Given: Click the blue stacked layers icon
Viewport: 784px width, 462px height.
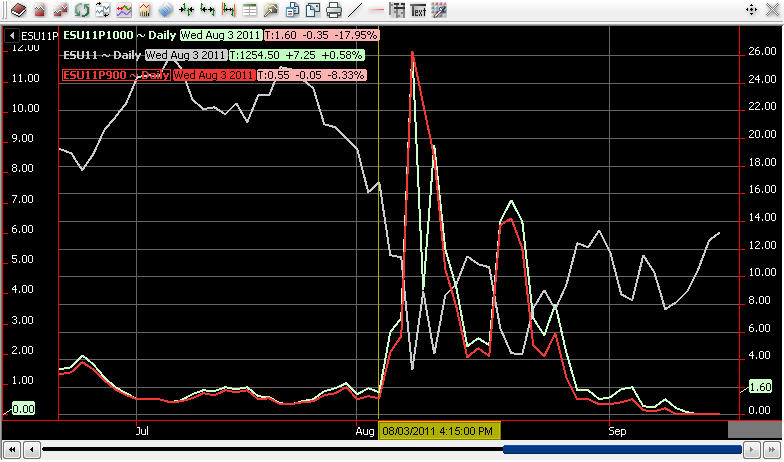Looking at the screenshot, I should click(x=166, y=10).
